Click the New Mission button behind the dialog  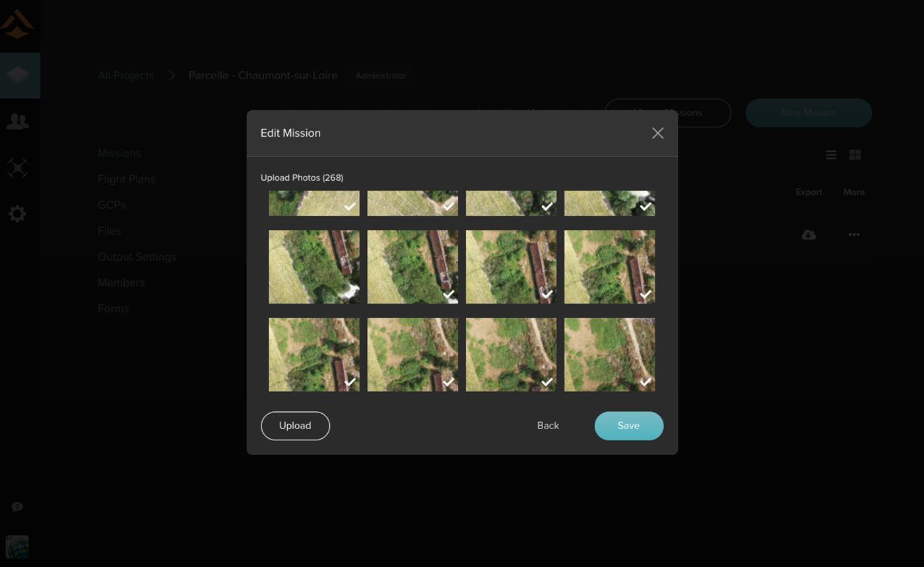[x=808, y=113]
